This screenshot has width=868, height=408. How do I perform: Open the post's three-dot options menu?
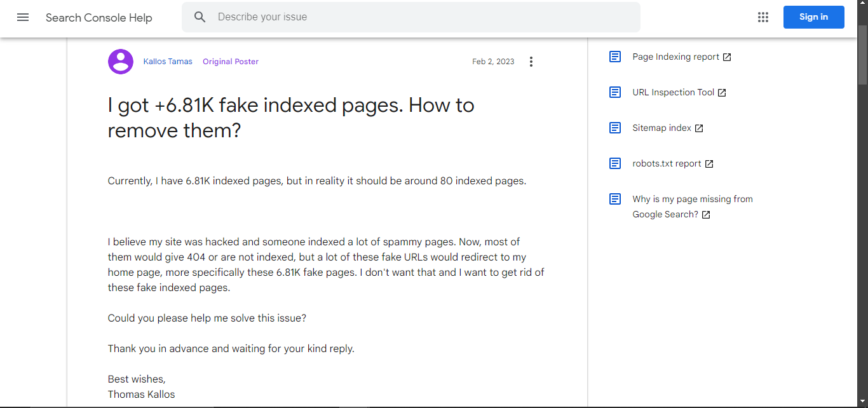(x=531, y=62)
